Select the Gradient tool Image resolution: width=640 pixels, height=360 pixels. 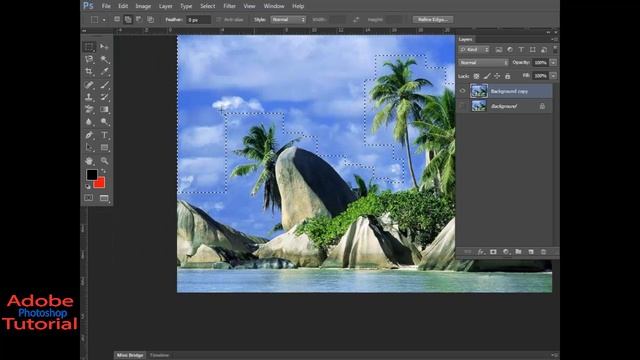104,109
